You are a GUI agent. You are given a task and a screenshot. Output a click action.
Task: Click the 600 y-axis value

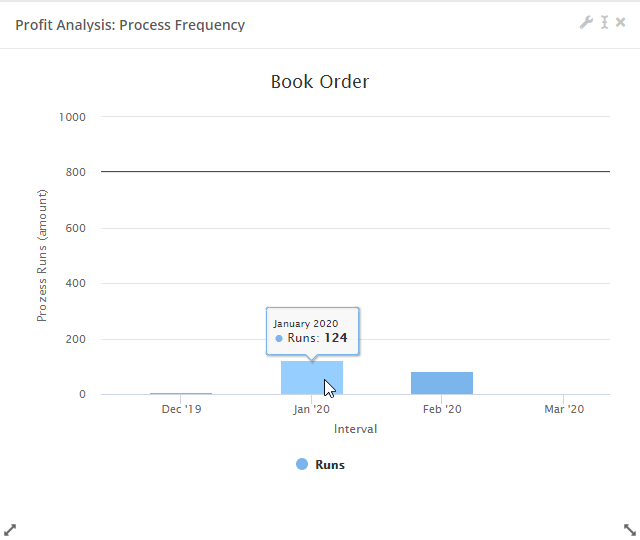(76, 228)
